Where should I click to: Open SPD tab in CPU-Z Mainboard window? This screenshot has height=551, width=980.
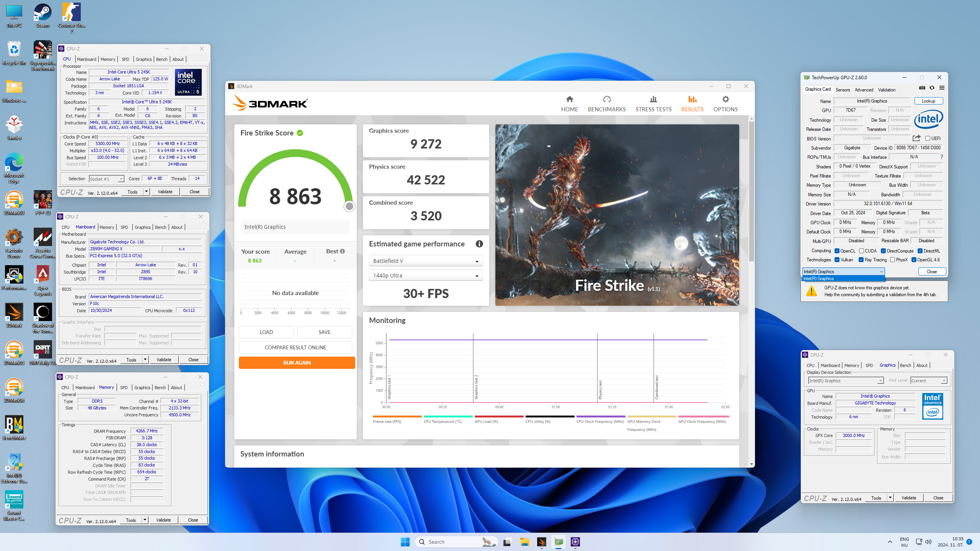(124, 227)
